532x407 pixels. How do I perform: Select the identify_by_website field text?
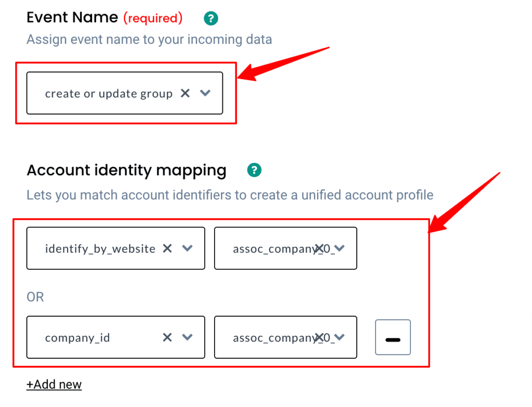pos(100,249)
